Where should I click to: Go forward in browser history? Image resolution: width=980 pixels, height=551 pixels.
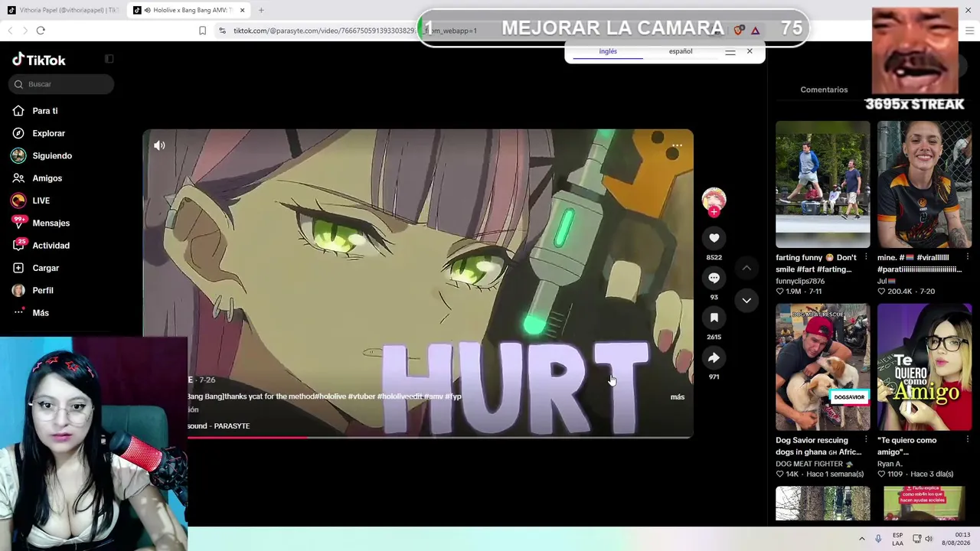coord(24,31)
